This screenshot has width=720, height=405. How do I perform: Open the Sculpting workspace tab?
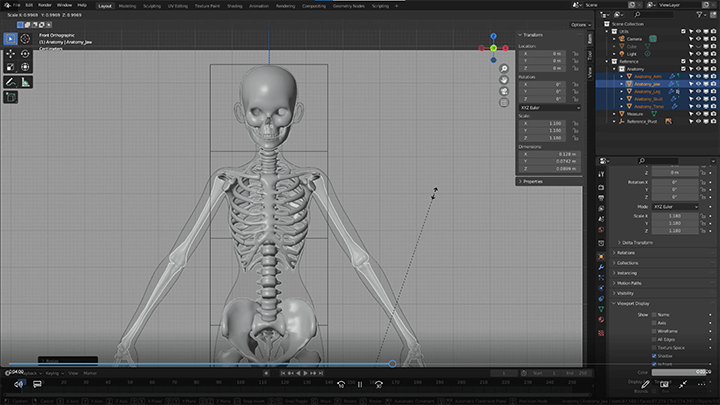click(x=152, y=6)
